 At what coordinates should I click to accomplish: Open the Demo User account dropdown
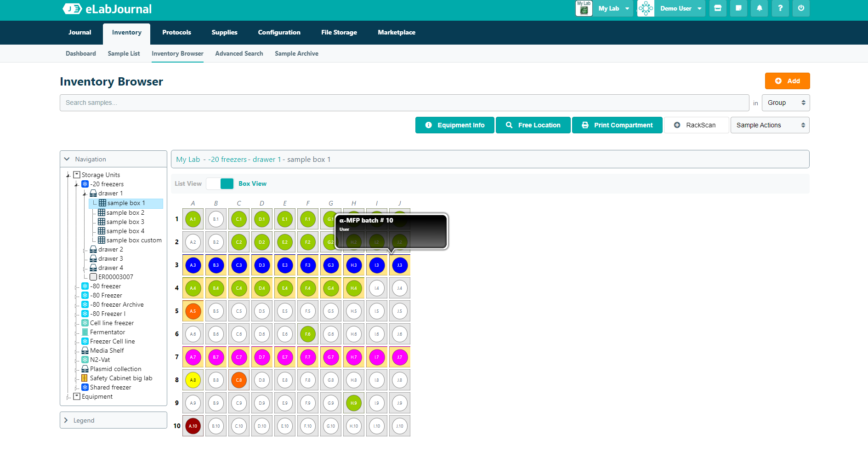[681, 8]
